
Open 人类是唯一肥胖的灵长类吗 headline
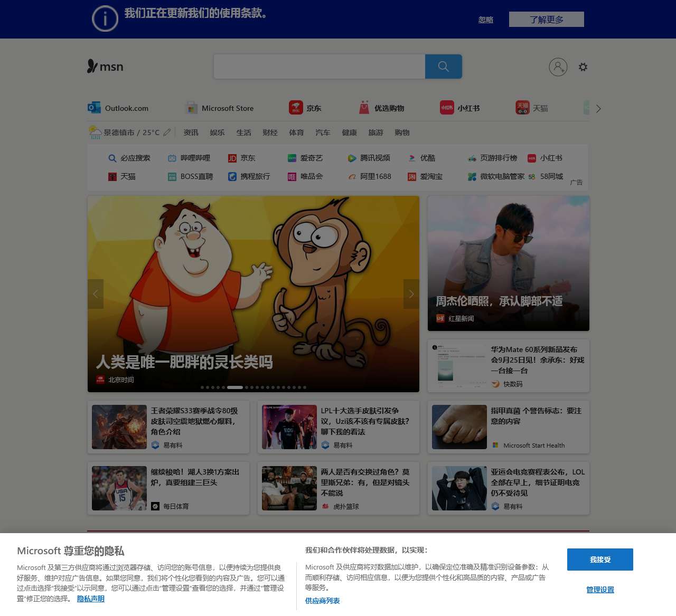[184, 362]
